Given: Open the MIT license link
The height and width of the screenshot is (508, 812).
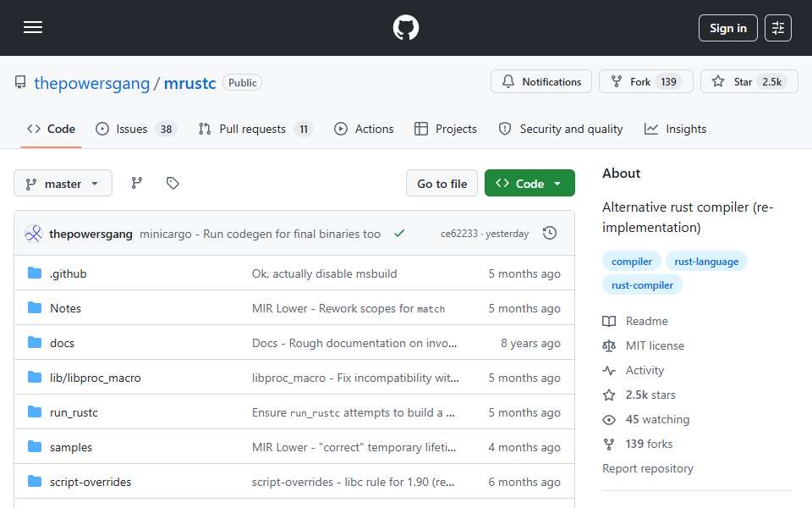Looking at the screenshot, I should (x=643, y=345).
